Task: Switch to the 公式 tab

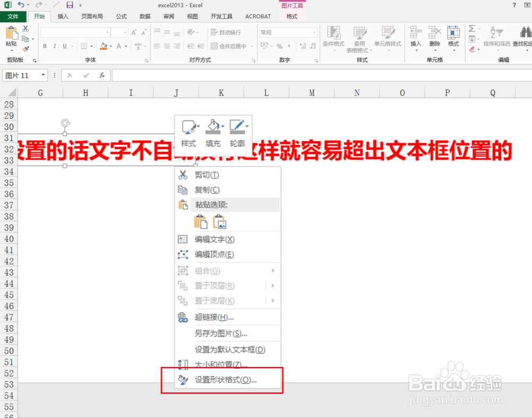Action: [121, 17]
